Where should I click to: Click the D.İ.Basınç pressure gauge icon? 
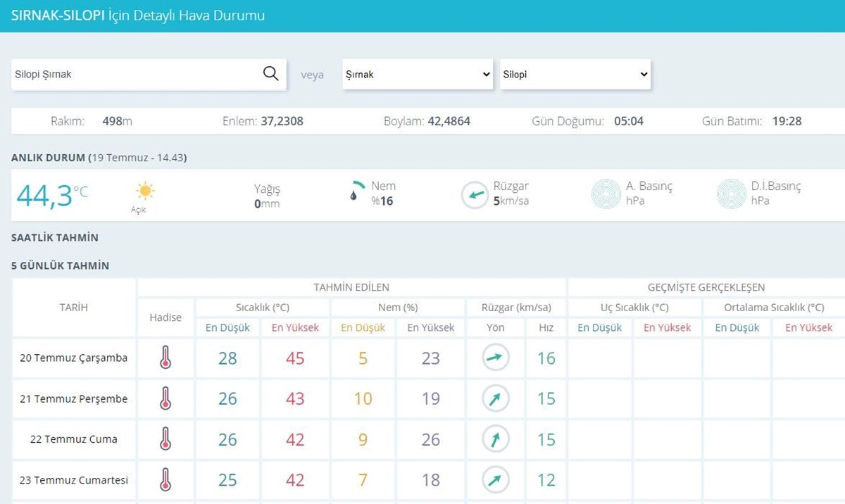tap(731, 194)
